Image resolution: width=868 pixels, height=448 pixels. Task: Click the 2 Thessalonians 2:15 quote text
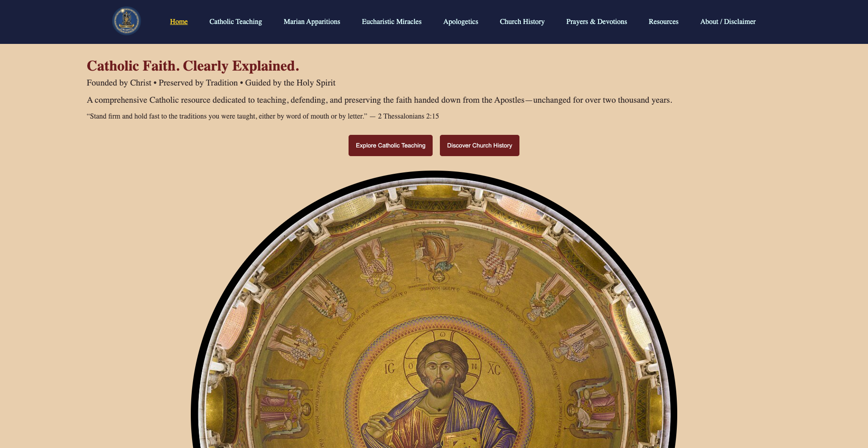pos(263,116)
